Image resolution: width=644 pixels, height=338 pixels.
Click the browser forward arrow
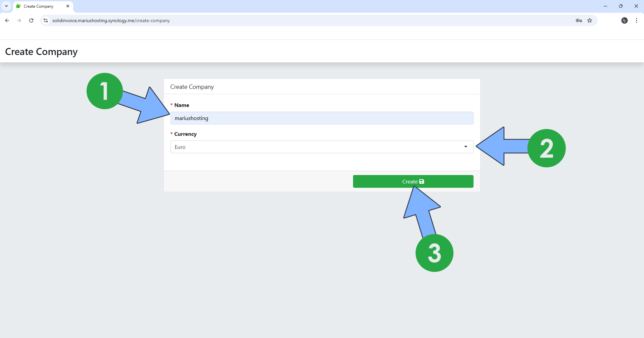tap(19, 20)
